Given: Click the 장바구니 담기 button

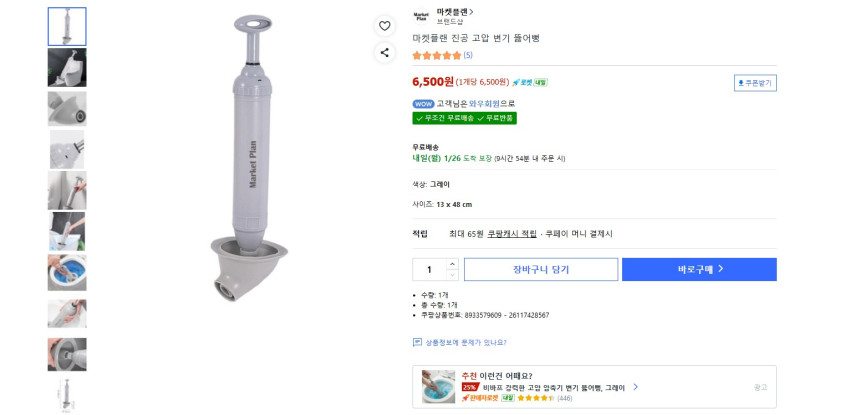Looking at the screenshot, I should (x=540, y=269).
